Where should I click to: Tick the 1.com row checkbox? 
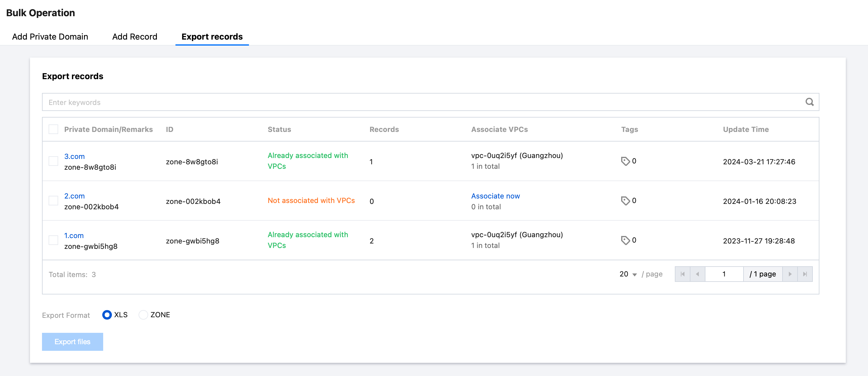[x=53, y=240]
